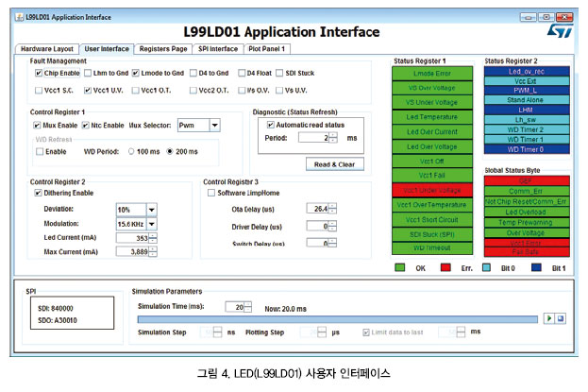Check the Vcc1 O.T. checkbox

click(135, 90)
